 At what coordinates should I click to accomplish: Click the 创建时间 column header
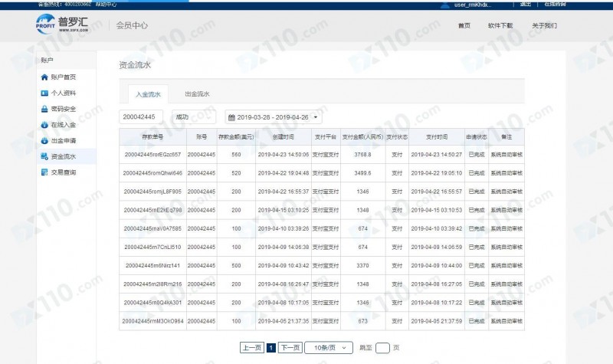point(283,137)
